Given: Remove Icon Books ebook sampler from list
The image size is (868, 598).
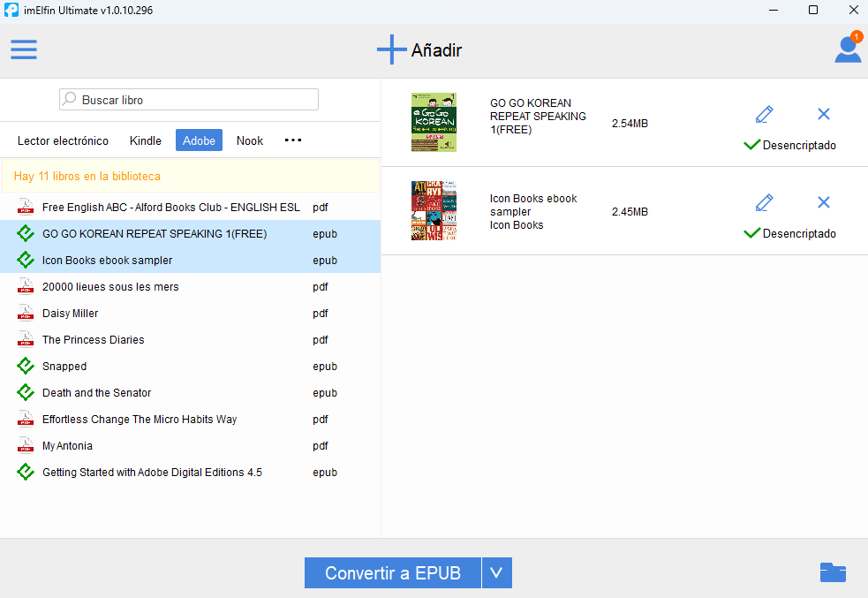Looking at the screenshot, I should (x=824, y=202).
